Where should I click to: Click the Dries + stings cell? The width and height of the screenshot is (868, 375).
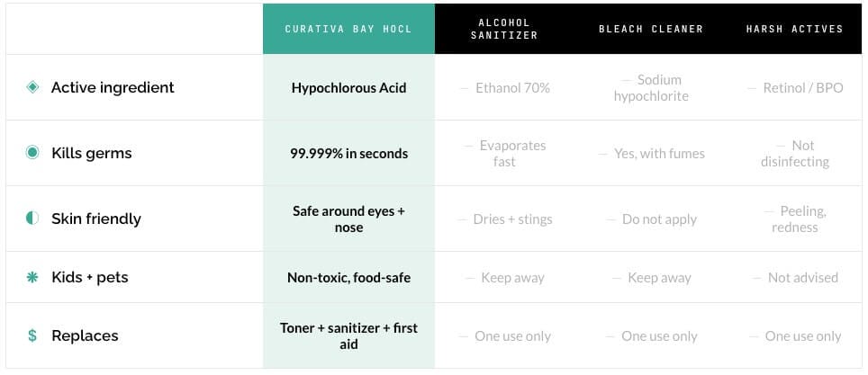(511, 219)
